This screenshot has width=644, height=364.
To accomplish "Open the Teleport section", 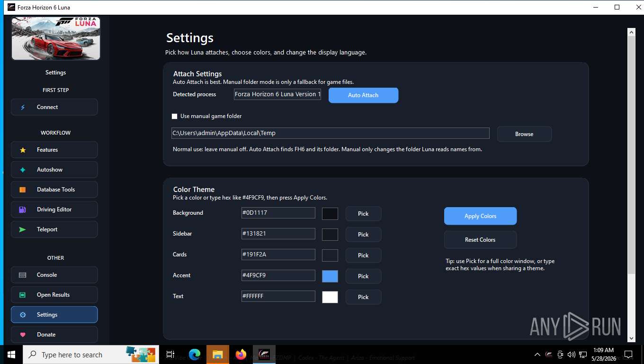I will click(54, 229).
